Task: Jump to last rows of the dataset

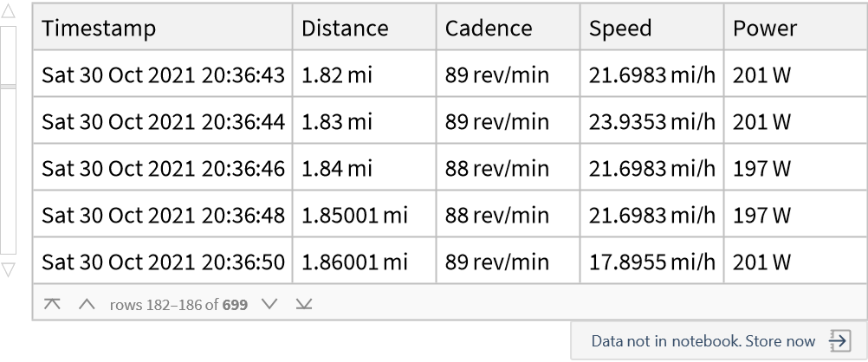Action: 303,304
